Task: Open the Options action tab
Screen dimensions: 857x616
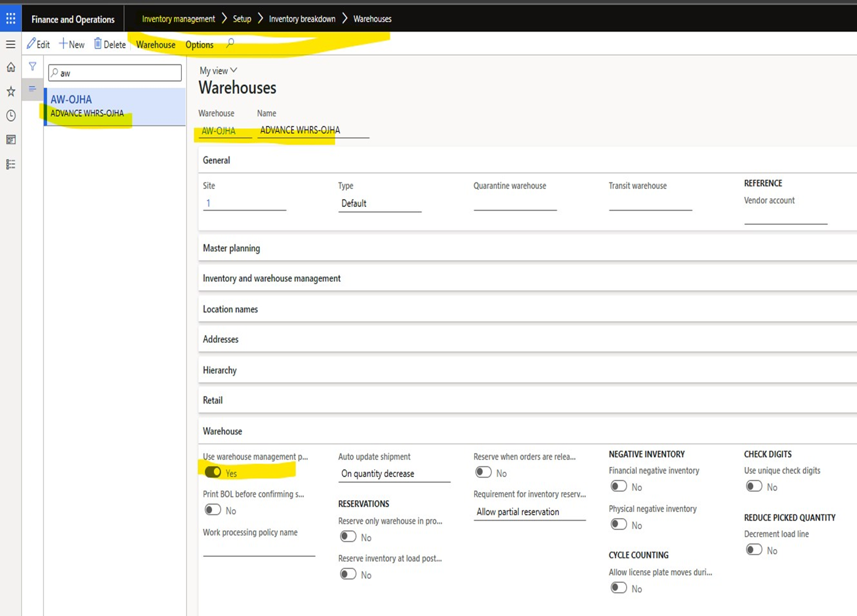Action: (x=199, y=45)
